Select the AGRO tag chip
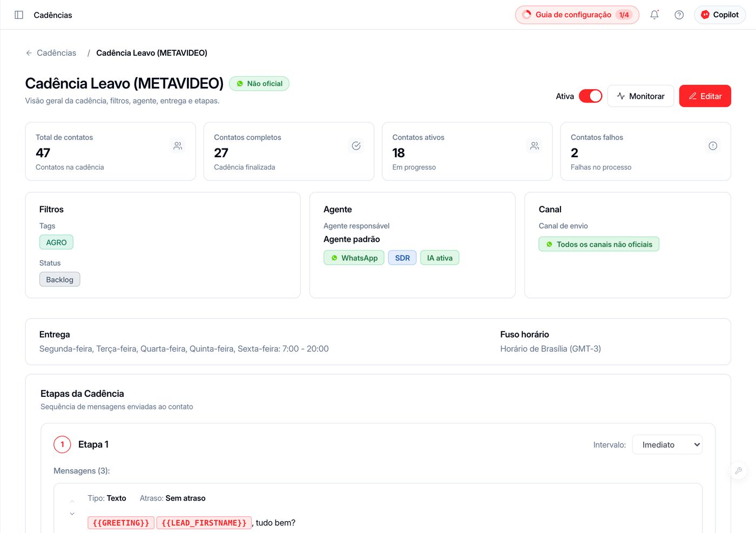Image resolution: width=756 pixels, height=533 pixels. (56, 242)
